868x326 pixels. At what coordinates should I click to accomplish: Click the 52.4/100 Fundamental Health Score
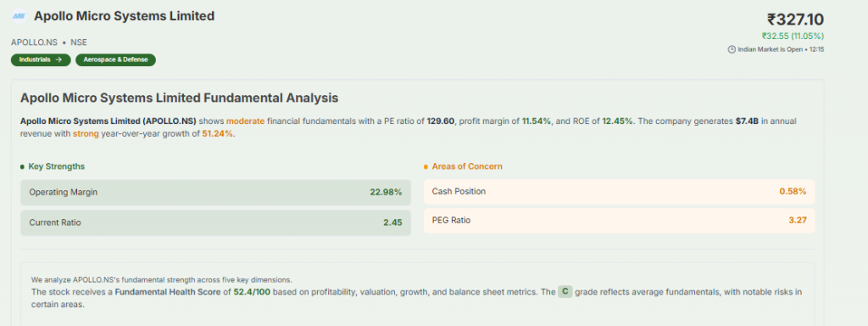pos(252,292)
